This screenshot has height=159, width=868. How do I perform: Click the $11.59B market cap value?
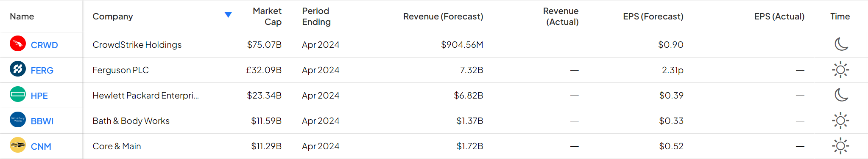pos(266,121)
